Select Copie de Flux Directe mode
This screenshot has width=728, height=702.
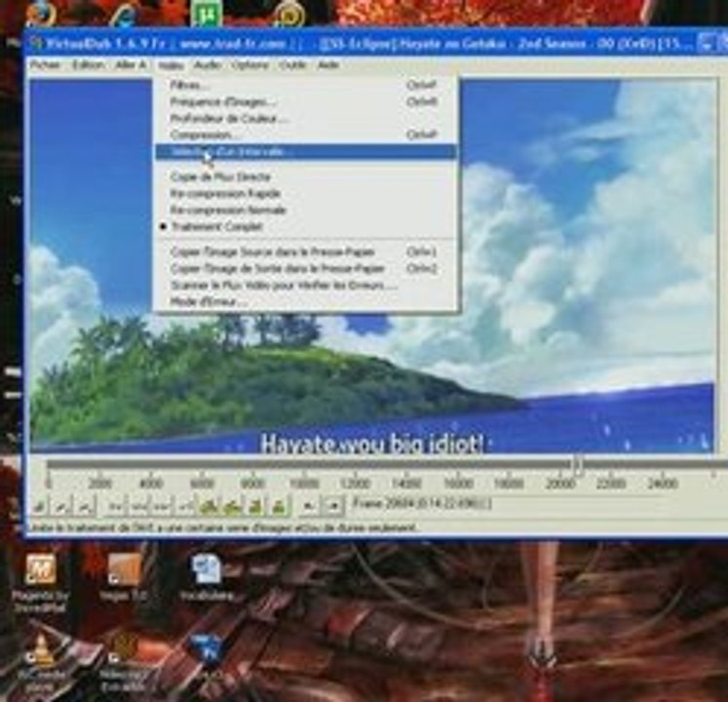coord(306,176)
